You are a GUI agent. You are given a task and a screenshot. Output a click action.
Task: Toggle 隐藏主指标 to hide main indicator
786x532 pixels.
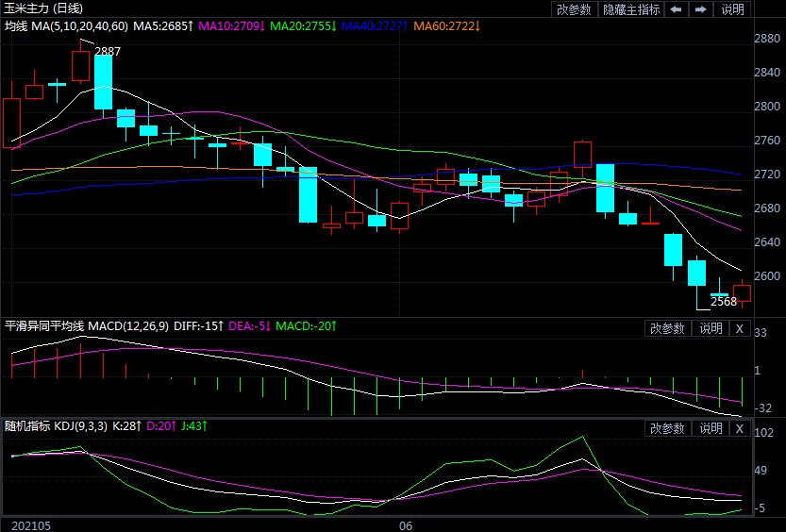click(x=630, y=9)
